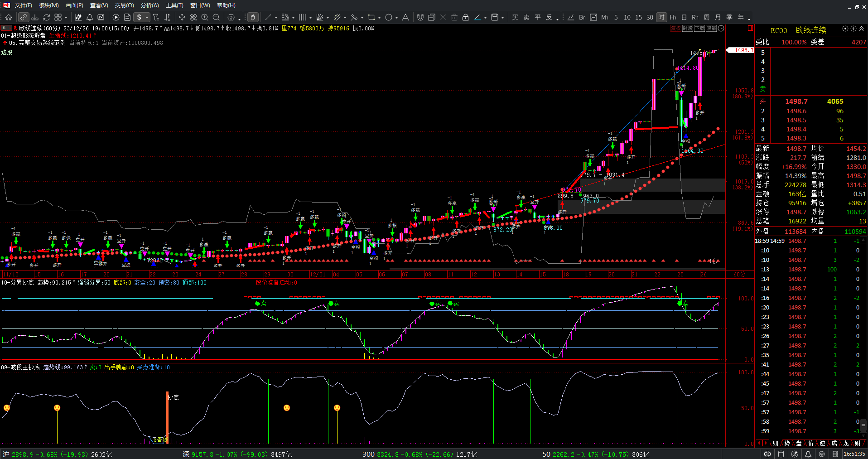The height and width of the screenshot is (459, 868).
Task: Start replay with the play icon
Action: click(x=116, y=17)
